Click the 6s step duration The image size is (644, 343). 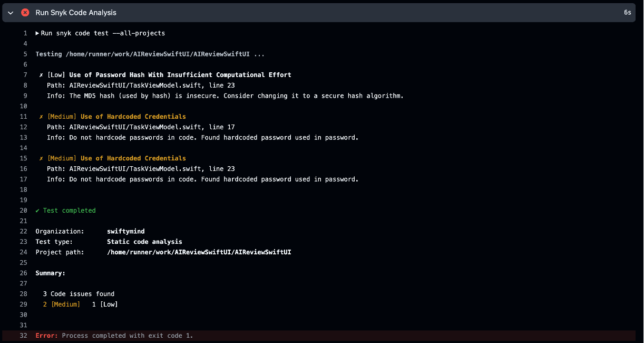tap(627, 13)
